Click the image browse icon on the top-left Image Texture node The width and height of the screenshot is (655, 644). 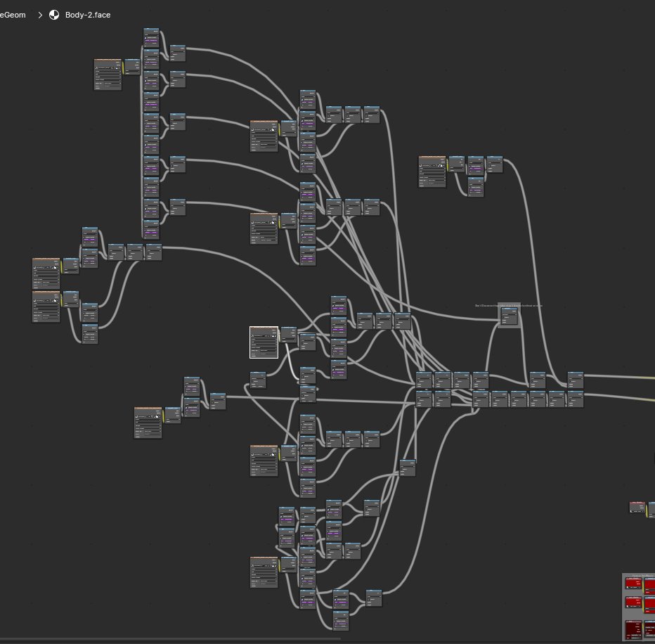point(96,68)
